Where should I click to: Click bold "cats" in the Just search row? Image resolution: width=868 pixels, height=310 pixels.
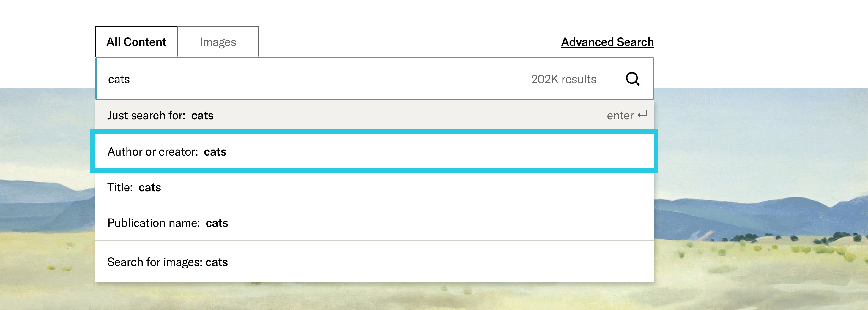tap(202, 116)
